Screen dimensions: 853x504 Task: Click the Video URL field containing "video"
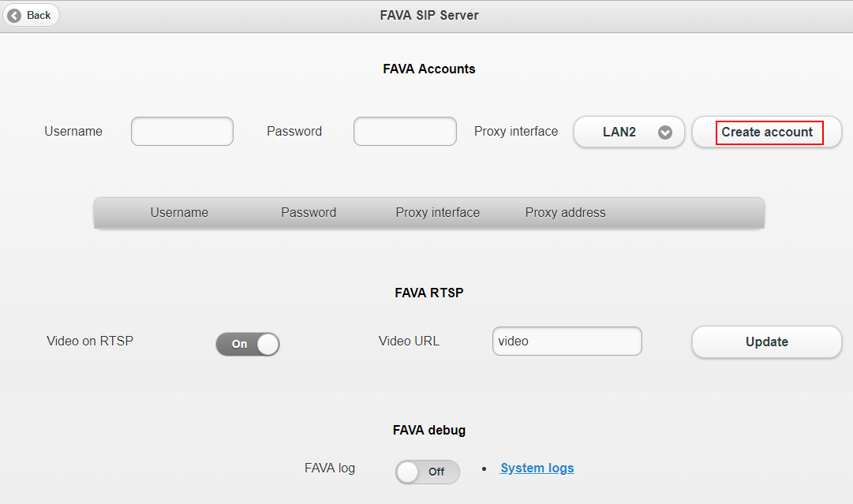pyautogui.click(x=567, y=342)
